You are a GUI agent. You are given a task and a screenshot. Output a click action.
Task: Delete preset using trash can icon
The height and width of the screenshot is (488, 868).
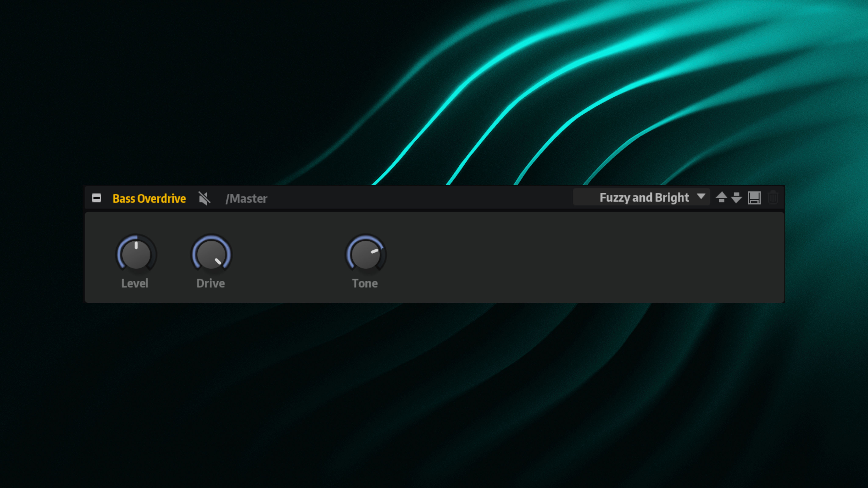(773, 198)
